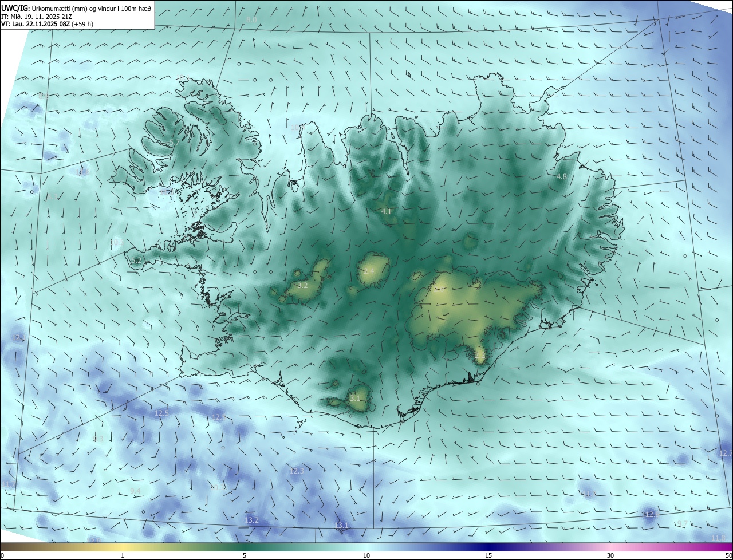Viewport: 733px width, 560px height.
Task: Click the '5.2' value on the western peninsula
Action: (x=136, y=261)
